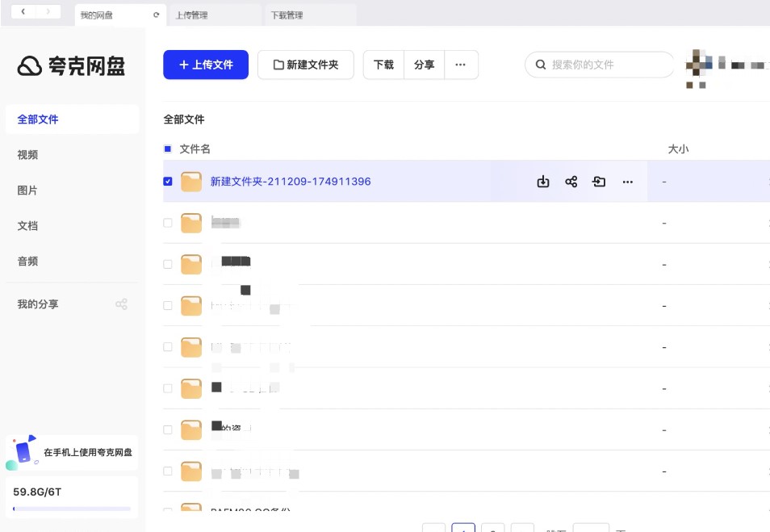This screenshot has height=532, width=770.
Task: Click the folder icon of 新建文件夹-211209-174911396
Action: point(191,182)
